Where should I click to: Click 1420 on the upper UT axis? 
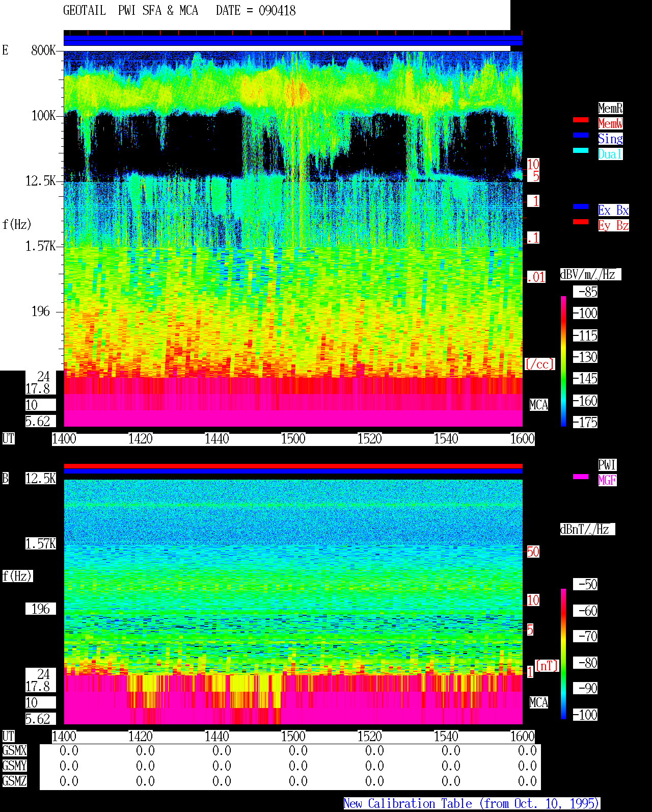(141, 438)
